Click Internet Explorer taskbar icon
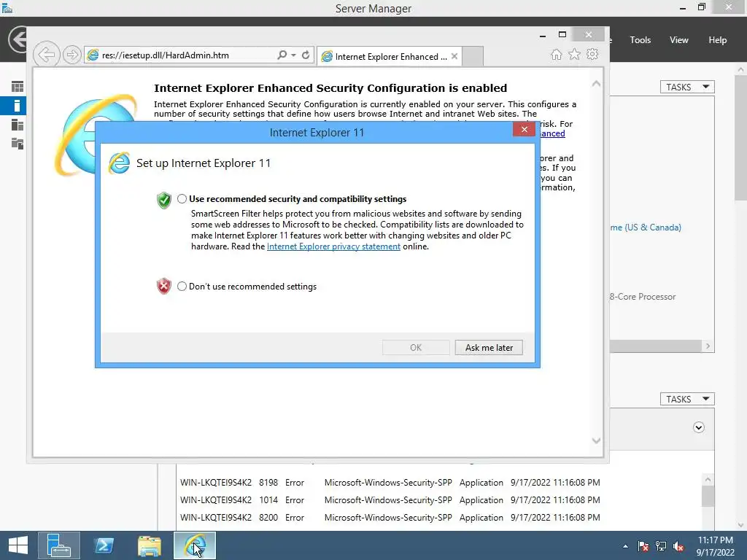This screenshot has width=747, height=560. coord(195,545)
